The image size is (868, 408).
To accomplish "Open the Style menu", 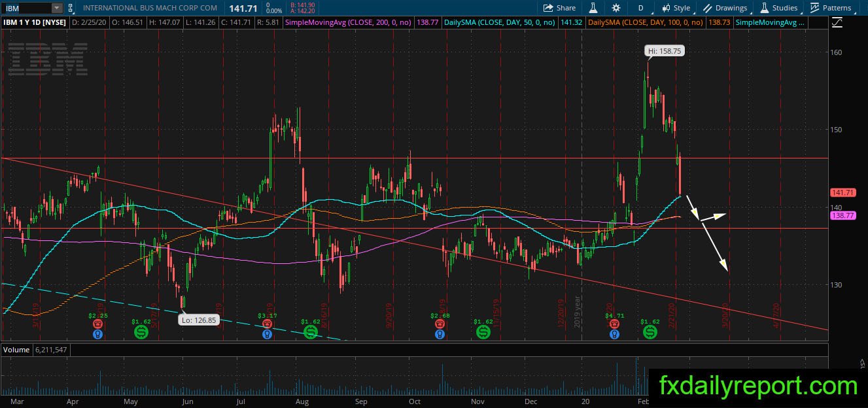I will point(676,8).
